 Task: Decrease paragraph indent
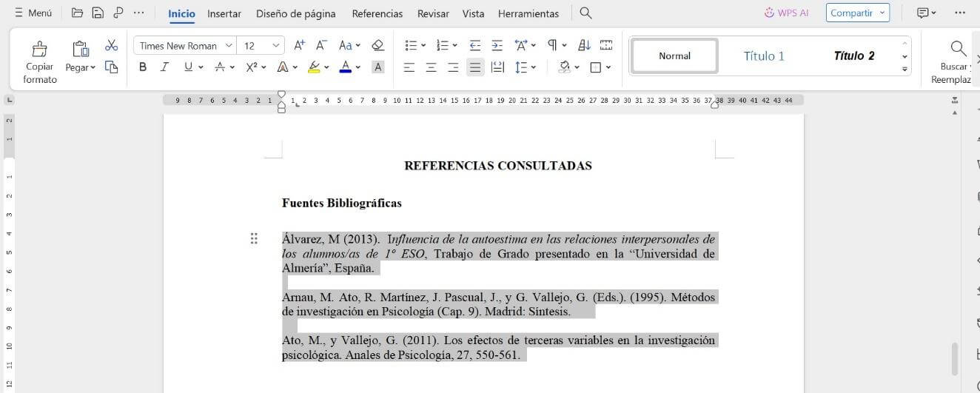coord(475,45)
